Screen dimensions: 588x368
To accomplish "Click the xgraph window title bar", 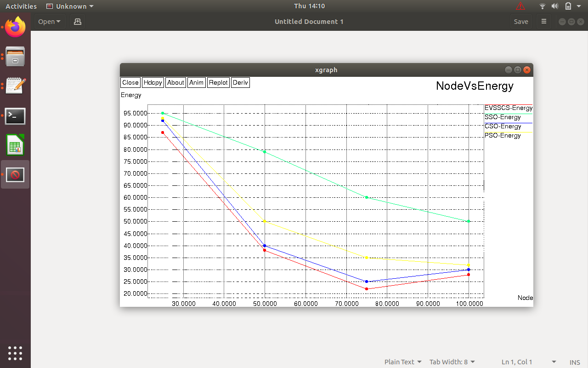I will coord(326,70).
